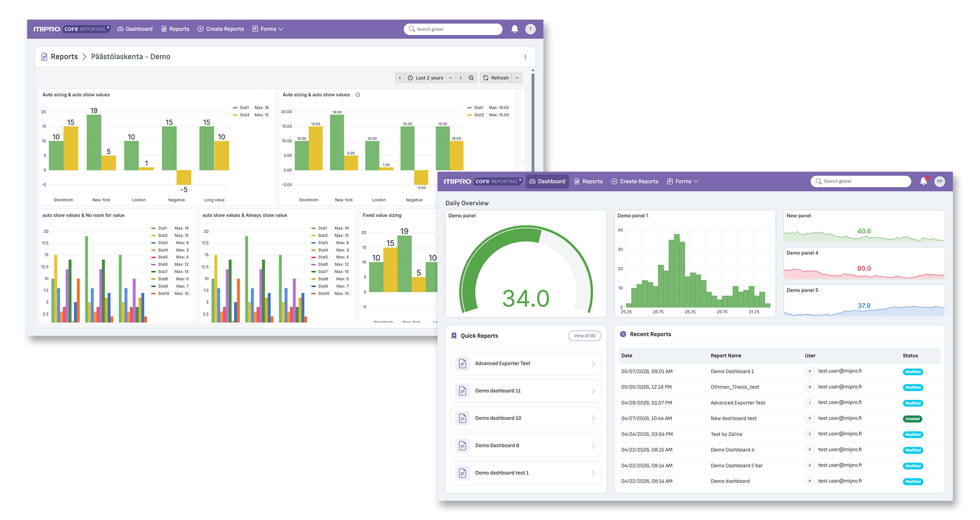Click the Reports breadcrumb document icon
The width and height of the screenshot is (980, 520).
point(44,57)
